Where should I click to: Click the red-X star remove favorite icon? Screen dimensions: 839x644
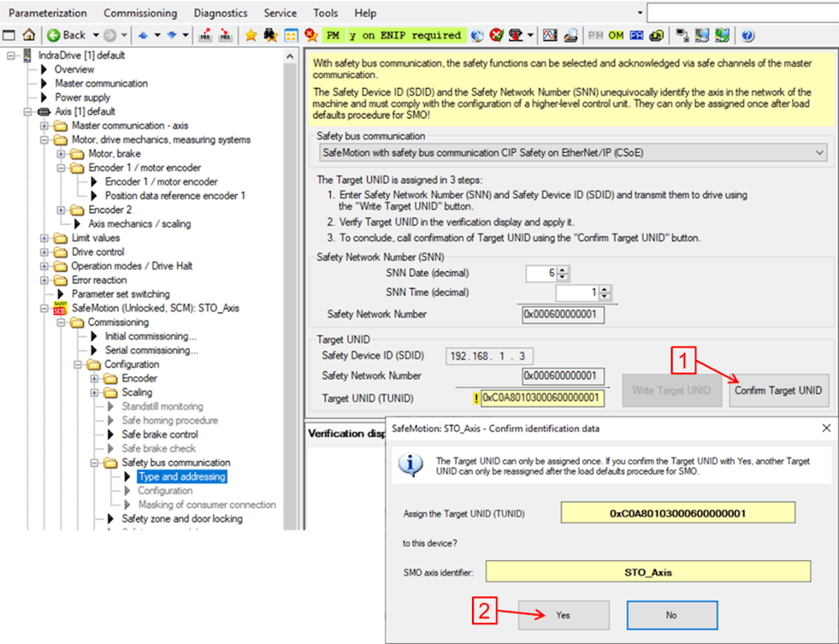[311, 35]
